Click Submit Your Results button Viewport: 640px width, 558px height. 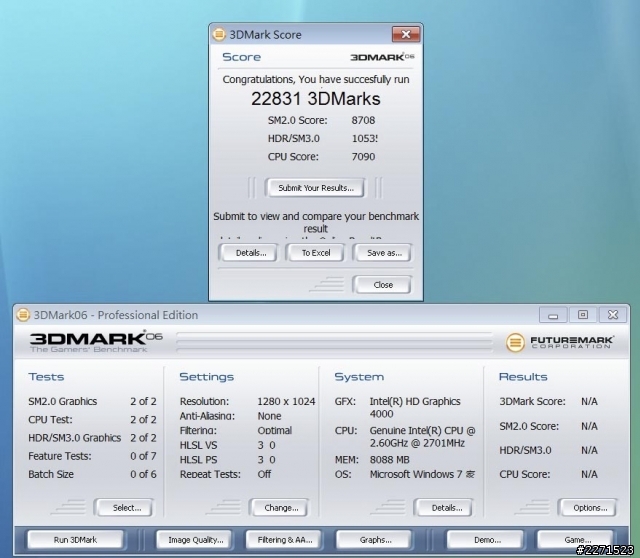pos(315,188)
